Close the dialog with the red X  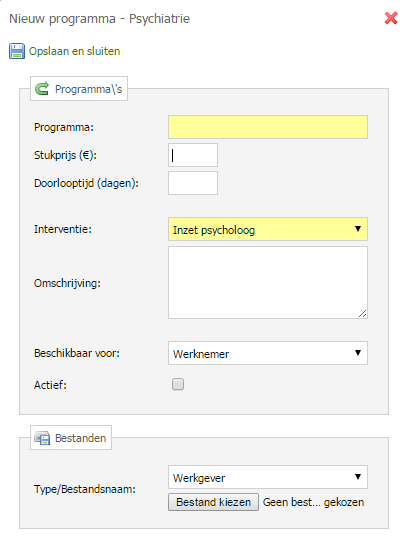[391, 18]
